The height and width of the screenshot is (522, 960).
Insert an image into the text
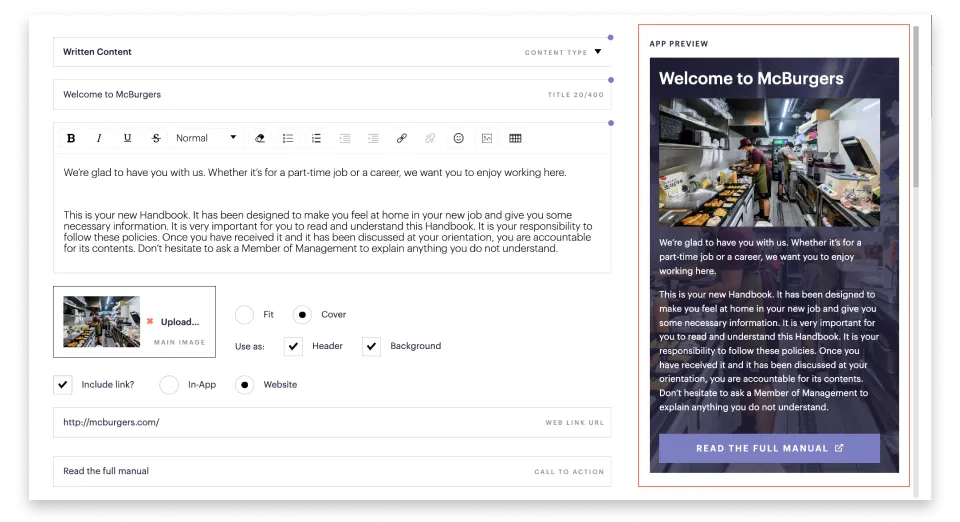pyautogui.click(x=487, y=138)
